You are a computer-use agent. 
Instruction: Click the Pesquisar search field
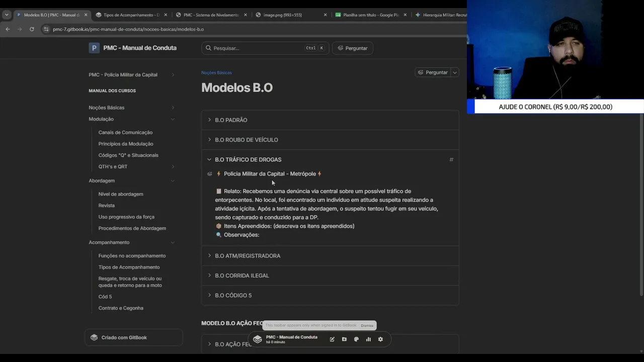(x=265, y=48)
